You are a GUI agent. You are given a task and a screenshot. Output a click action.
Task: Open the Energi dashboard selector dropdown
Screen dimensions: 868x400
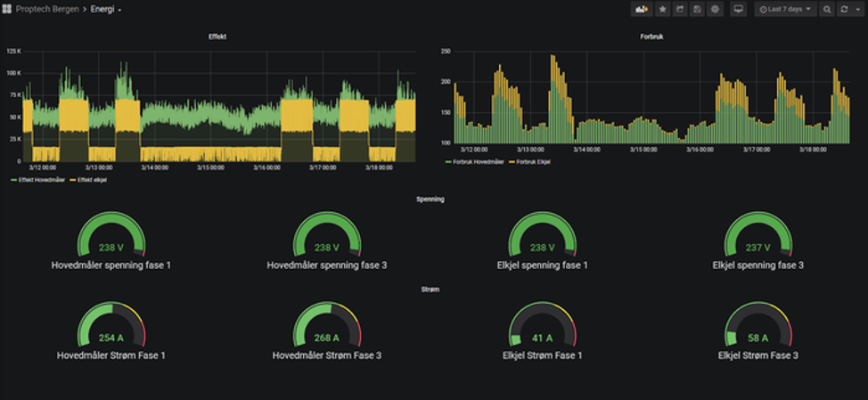point(106,9)
